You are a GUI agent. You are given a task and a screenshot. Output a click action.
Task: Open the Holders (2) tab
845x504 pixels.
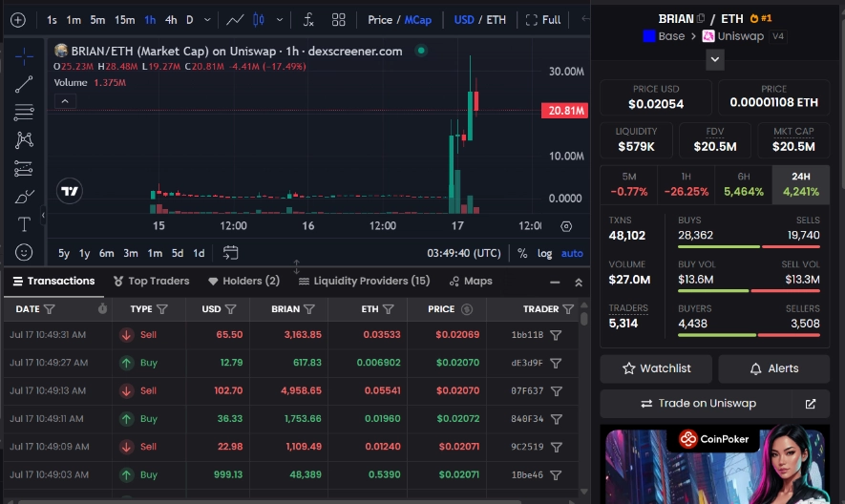coord(243,281)
